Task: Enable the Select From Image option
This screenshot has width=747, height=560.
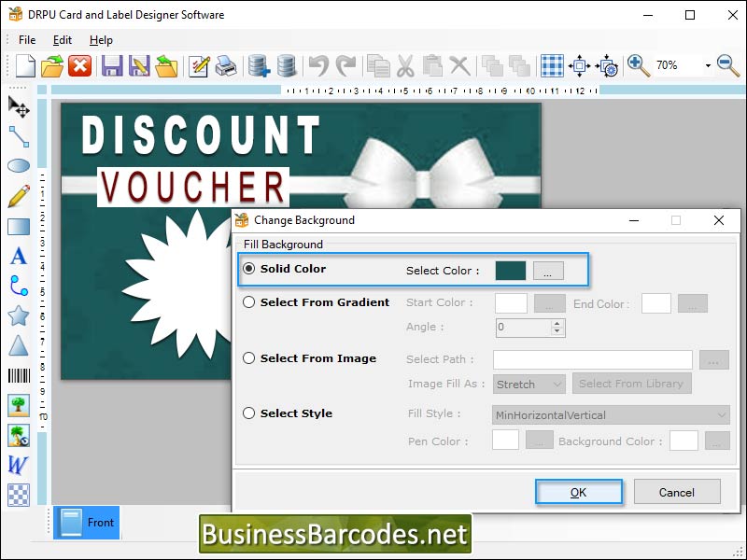Action: pyautogui.click(x=247, y=358)
